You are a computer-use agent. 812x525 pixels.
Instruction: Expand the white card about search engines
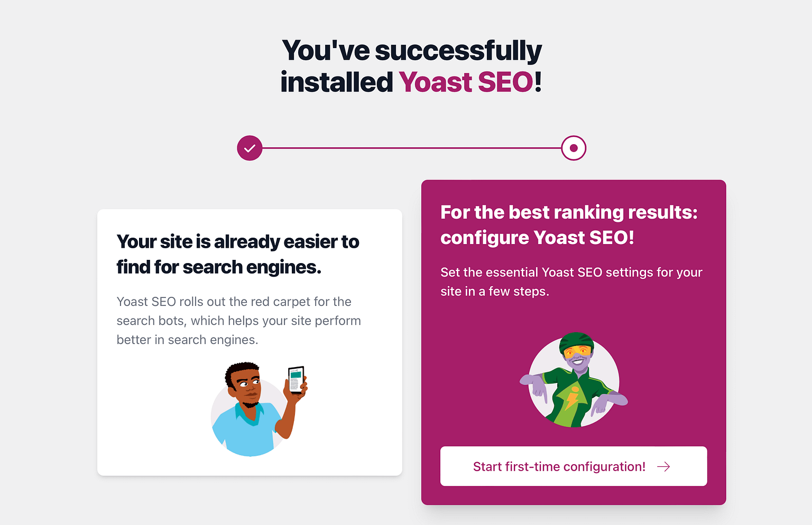(x=249, y=341)
